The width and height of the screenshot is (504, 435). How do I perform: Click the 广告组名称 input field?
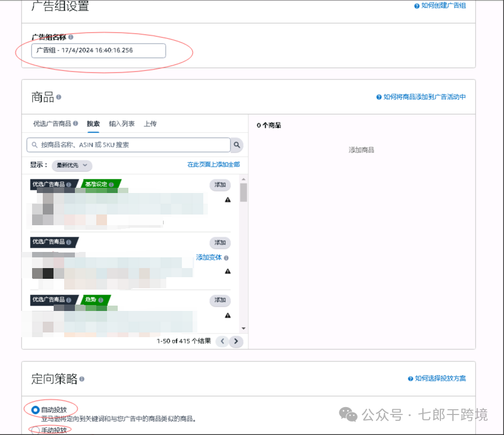pyautogui.click(x=98, y=51)
